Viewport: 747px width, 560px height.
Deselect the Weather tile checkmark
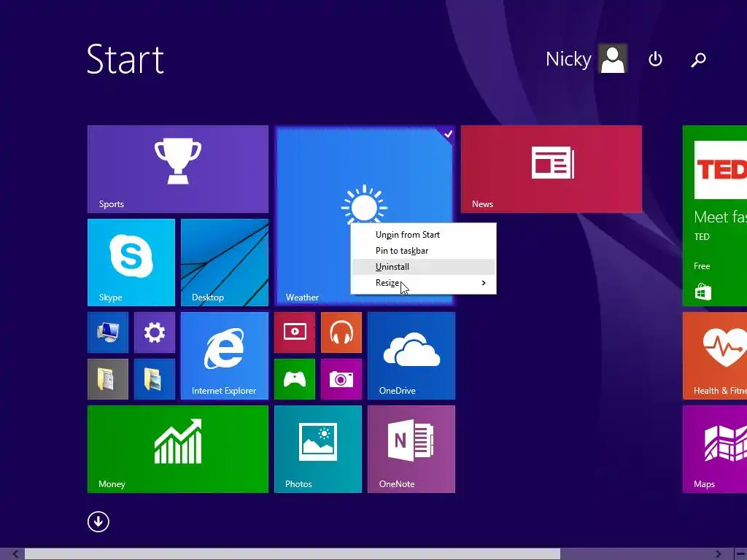click(447, 134)
